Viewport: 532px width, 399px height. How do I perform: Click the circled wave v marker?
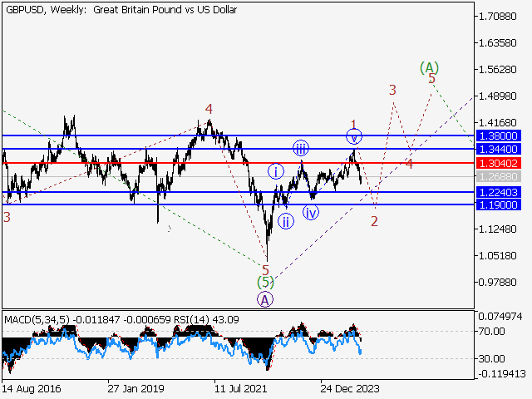(355, 136)
